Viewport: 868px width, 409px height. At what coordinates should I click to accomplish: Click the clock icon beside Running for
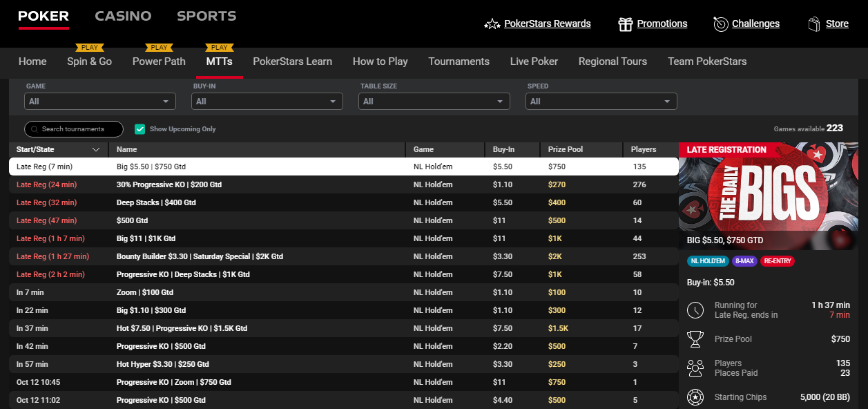click(x=695, y=310)
